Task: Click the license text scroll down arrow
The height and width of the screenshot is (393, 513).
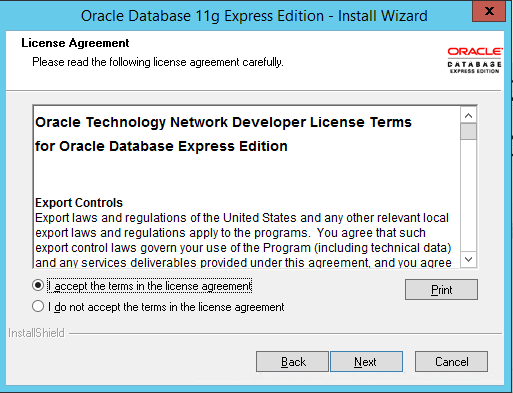Action: point(468,259)
